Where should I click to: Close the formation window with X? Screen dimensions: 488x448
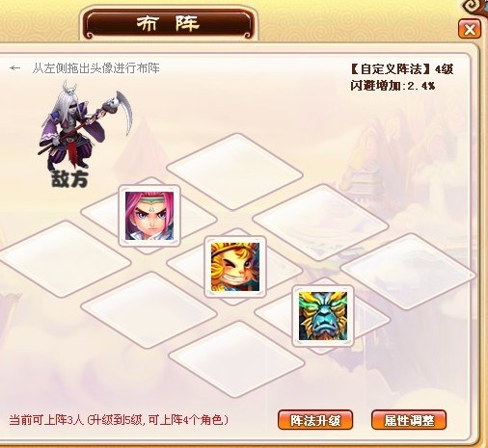[x=470, y=30]
